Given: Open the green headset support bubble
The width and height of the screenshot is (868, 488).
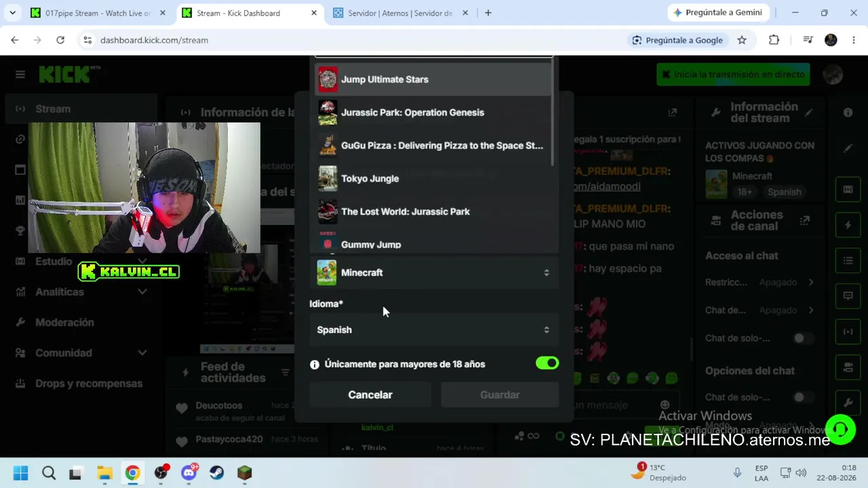Looking at the screenshot, I should 840,430.
